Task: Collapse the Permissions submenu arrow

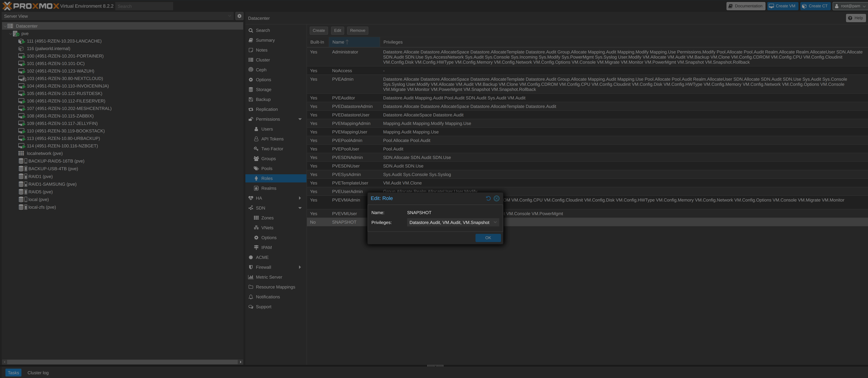Action: pos(299,119)
